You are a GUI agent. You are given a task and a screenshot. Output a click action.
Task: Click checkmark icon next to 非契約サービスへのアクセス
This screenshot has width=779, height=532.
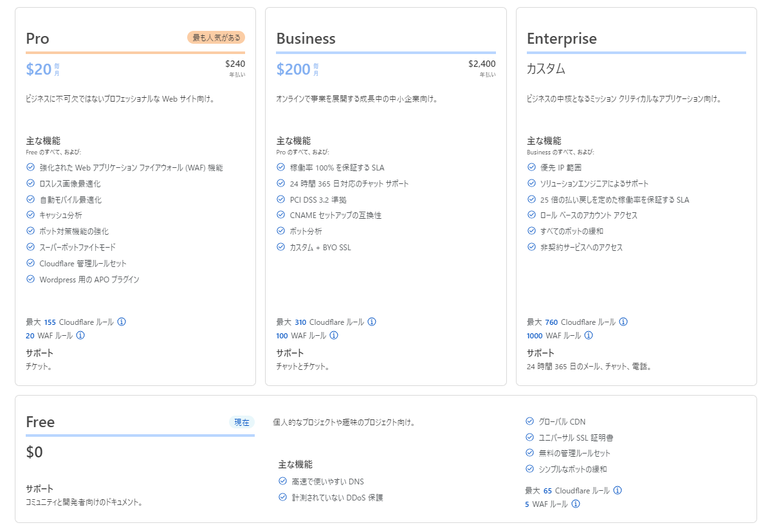click(531, 246)
